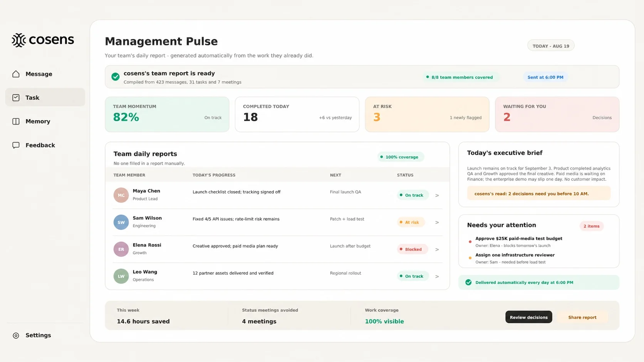Click the cosens logo icon
The image size is (644, 362).
pyautogui.click(x=18, y=40)
